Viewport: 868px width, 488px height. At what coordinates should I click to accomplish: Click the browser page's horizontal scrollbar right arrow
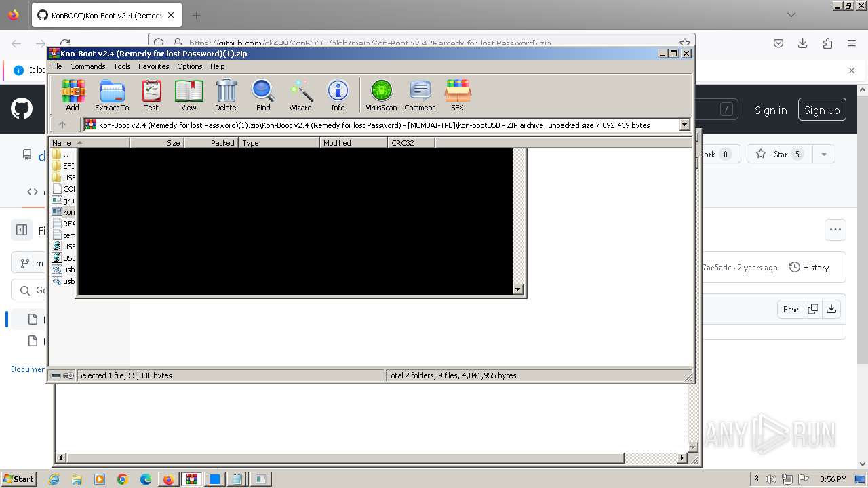click(682, 458)
